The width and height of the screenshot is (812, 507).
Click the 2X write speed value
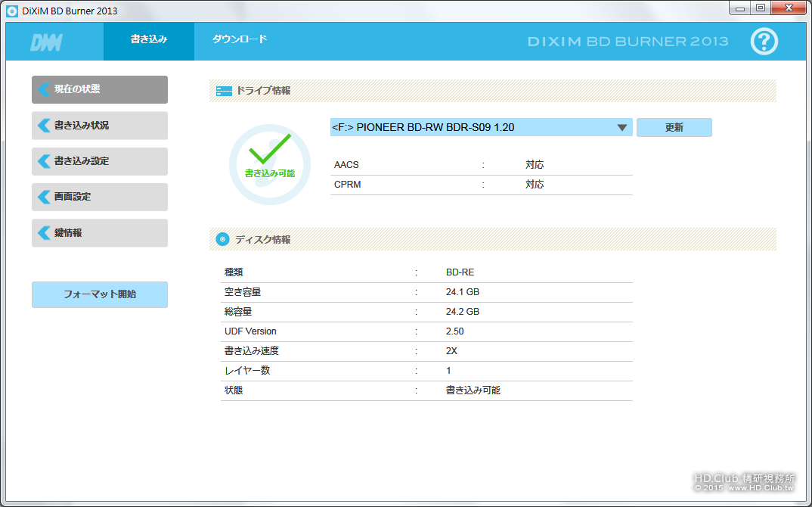451,351
